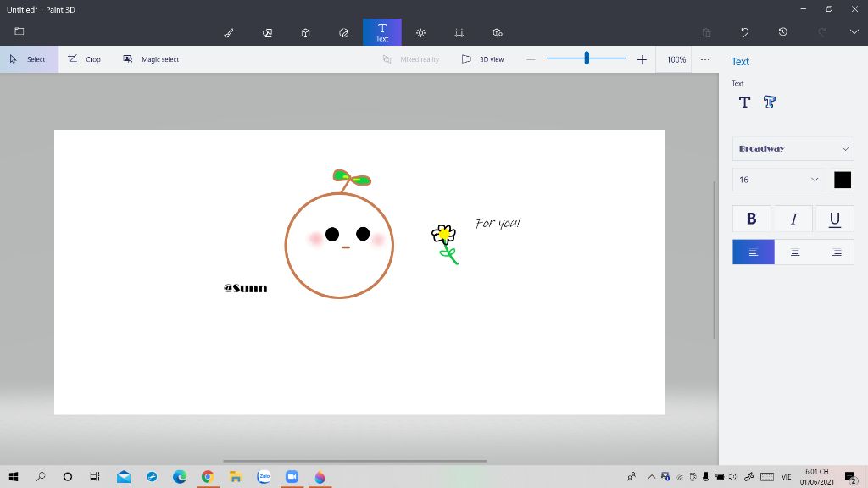
Task: Open taskbar Search
Action: (x=41, y=476)
